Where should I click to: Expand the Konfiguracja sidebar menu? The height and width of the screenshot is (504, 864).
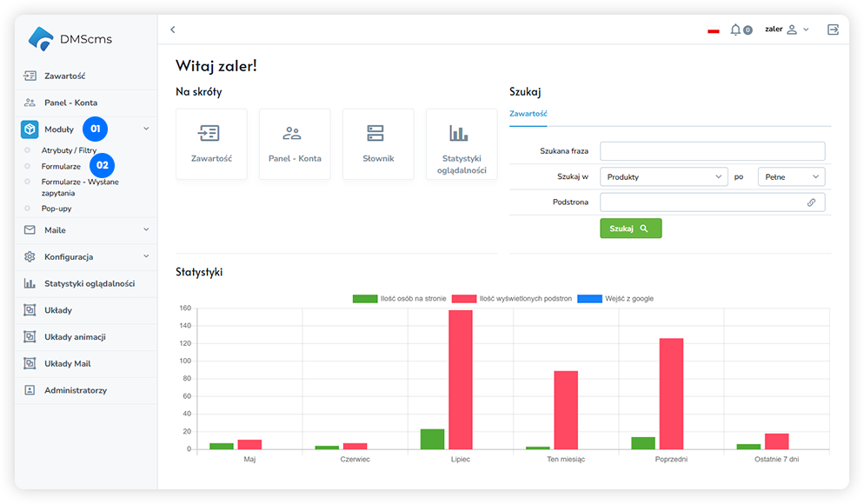[x=86, y=257]
